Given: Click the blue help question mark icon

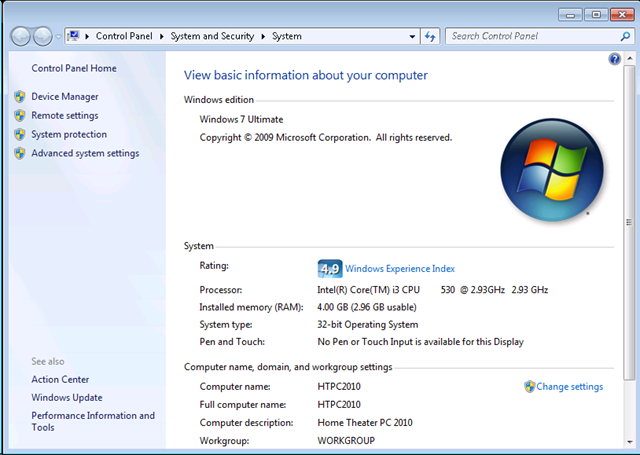Looking at the screenshot, I should click(614, 60).
